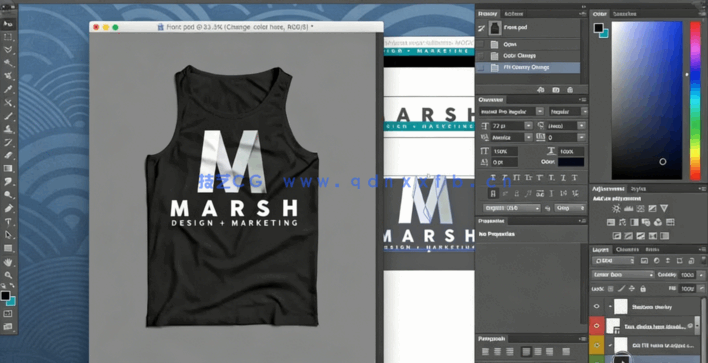Select the Pen tool

point(8,209)
